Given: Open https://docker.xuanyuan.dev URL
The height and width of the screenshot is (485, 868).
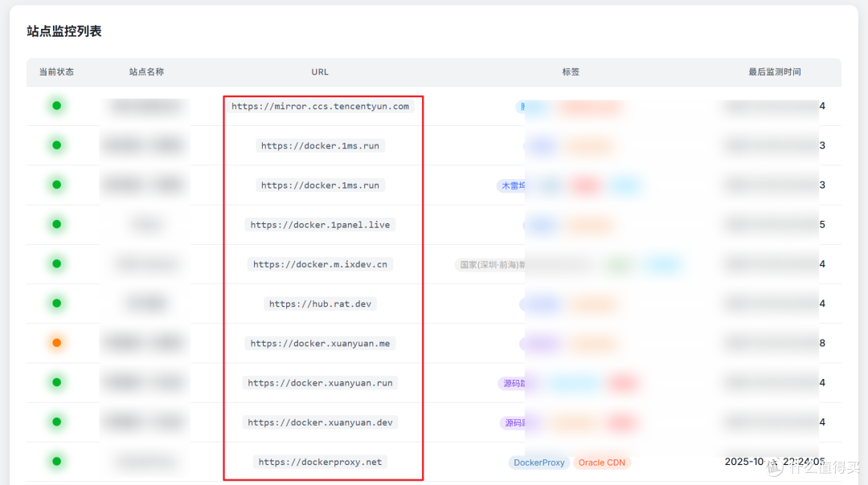Looking at the screenshot, I should [x=320, y=422].
